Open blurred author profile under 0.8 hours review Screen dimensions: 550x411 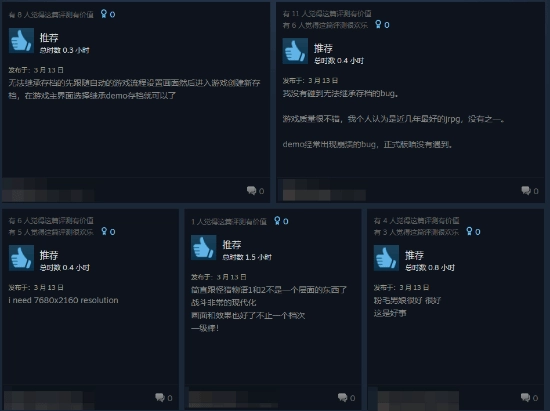(418, 400)
